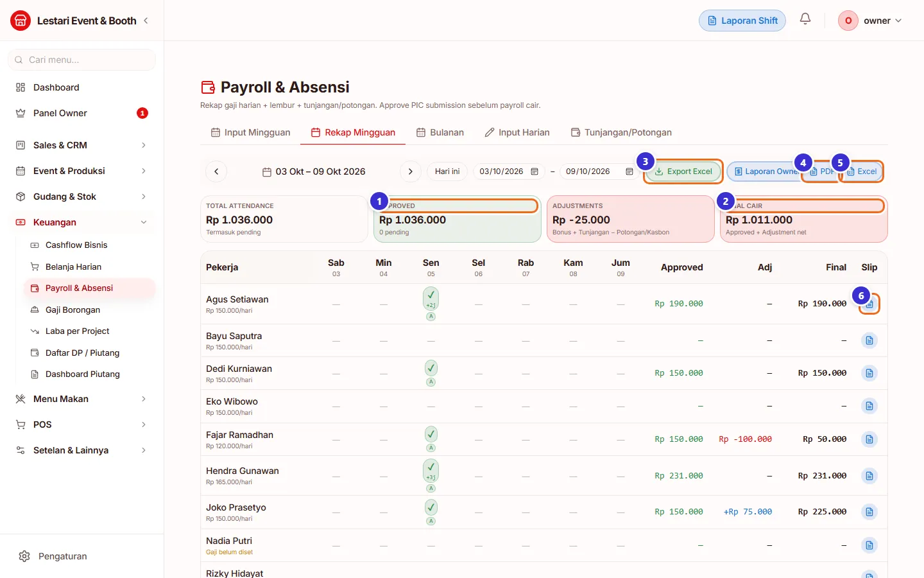This screenshot has height=578, width=924.
Task: Open Panel Owner menu item
Action: tap(82, 113)
